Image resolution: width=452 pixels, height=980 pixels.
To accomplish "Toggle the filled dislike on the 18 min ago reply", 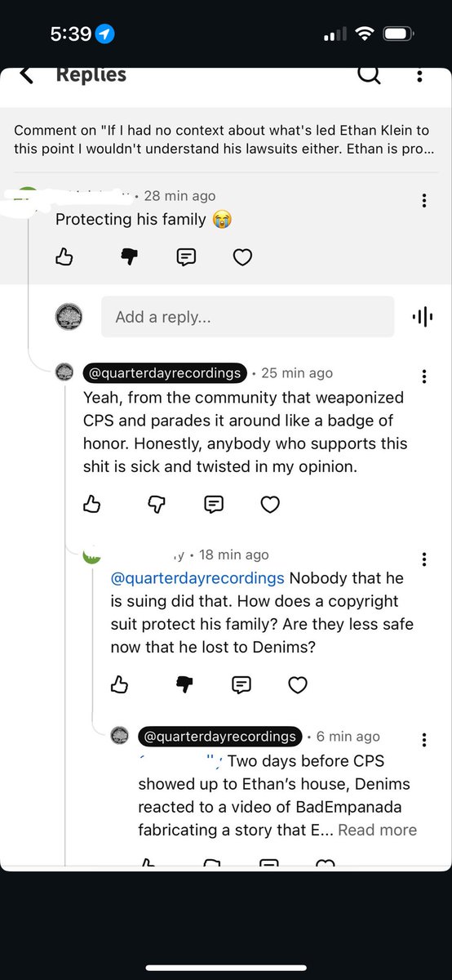I will click(x=184, y=684).
